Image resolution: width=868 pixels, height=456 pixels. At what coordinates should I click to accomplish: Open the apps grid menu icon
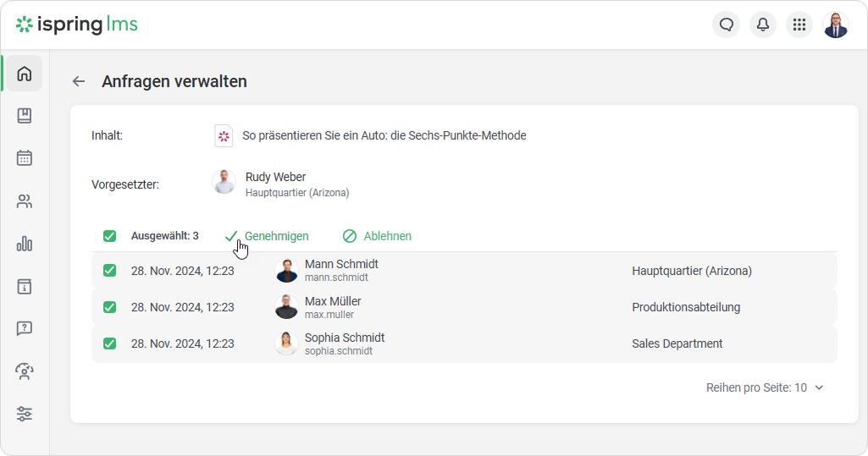799,25
